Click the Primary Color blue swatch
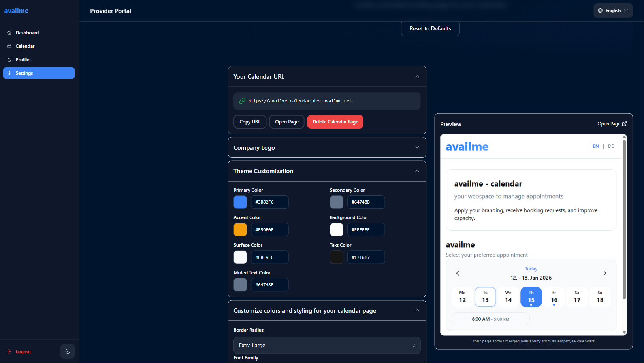This screenshot has width=644, height=363. pyautogui.click(x=240, y=202)
